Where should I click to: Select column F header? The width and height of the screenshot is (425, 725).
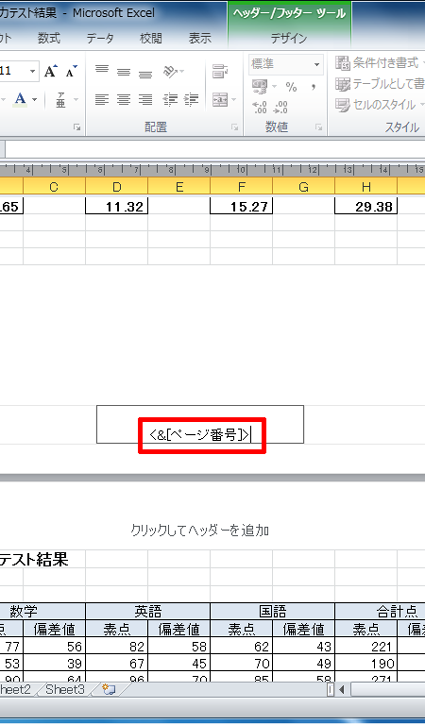(x=241, y=187)
